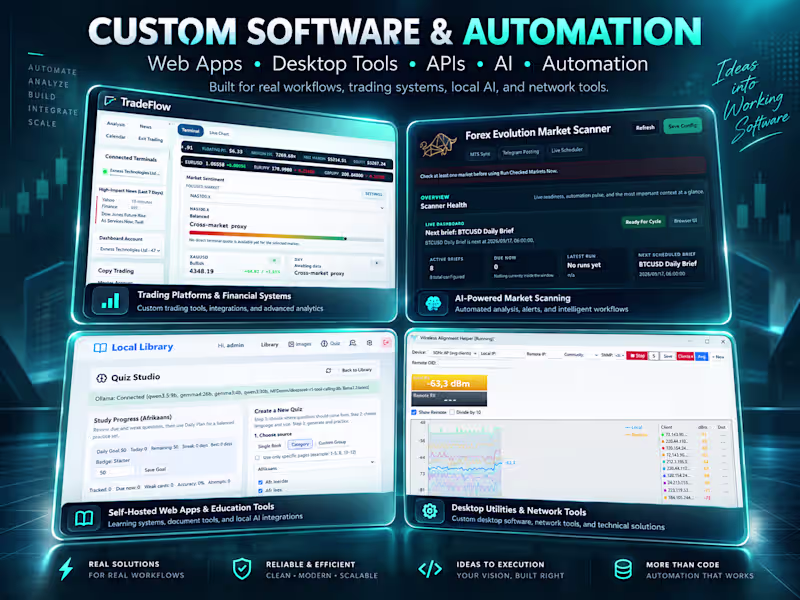Screen dimensions: 800x600
Task: Open Library in Local Library navigation
Action: click(269, 344)
